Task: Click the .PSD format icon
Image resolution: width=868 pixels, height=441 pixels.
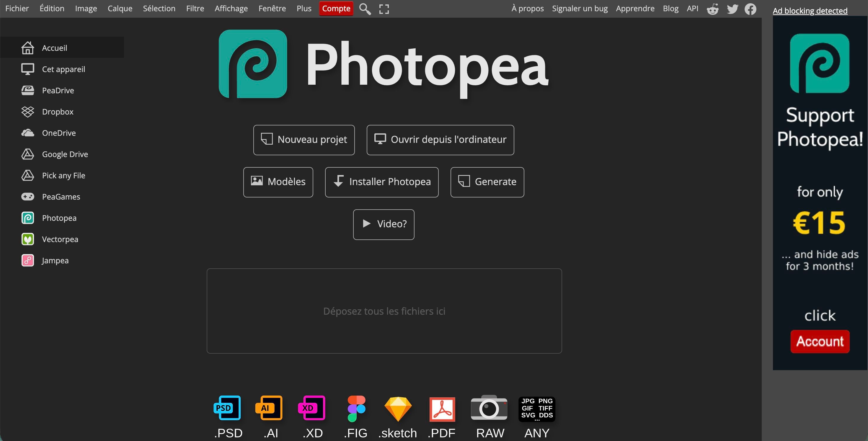Action: (x=227, y=408)
